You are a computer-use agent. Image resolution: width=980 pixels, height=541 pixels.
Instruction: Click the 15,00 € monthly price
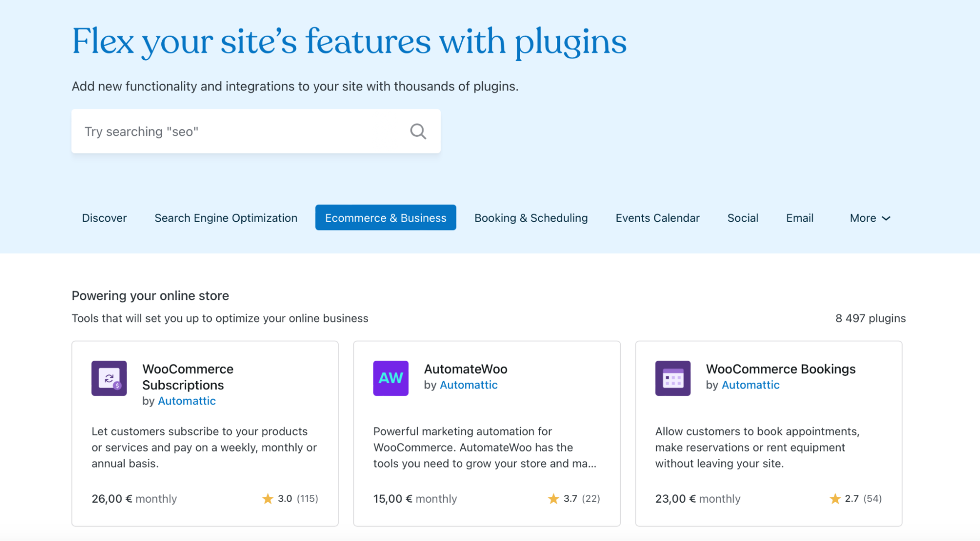coord(415,499)
